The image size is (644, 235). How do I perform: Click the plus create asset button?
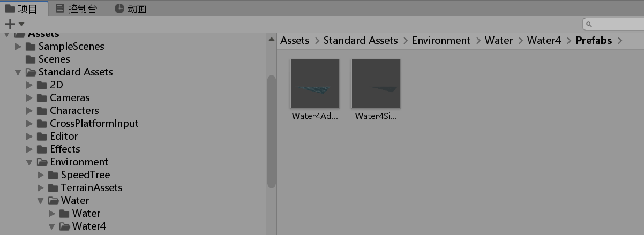(x=10, y=24)
